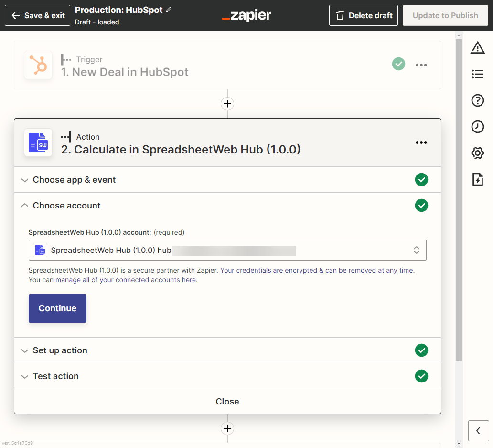Click the help question mark icon

coord(477,100)
